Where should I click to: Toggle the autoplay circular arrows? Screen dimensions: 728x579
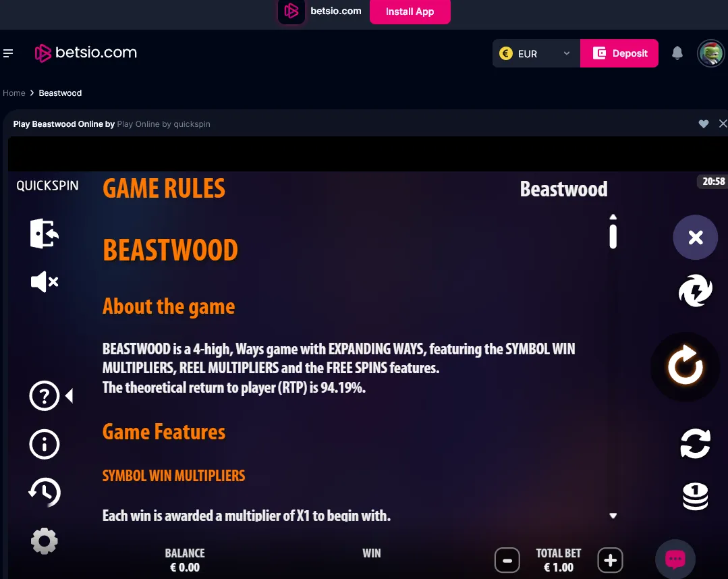[696, 443]
